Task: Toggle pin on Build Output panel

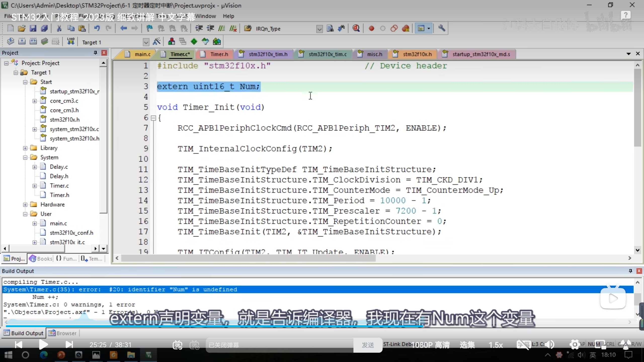Action: click(x=630, y=271)
